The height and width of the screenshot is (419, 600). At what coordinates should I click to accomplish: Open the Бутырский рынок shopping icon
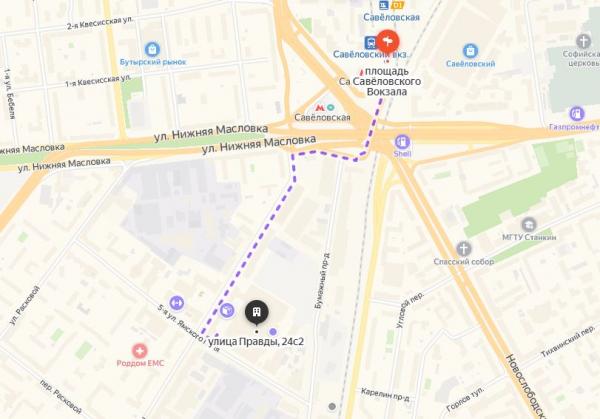(x=152, y=49)
